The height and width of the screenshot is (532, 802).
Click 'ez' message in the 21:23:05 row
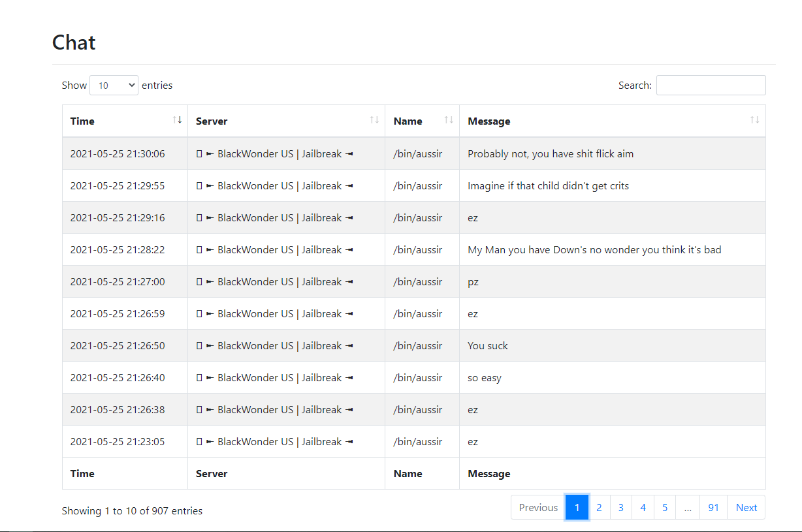473,442
